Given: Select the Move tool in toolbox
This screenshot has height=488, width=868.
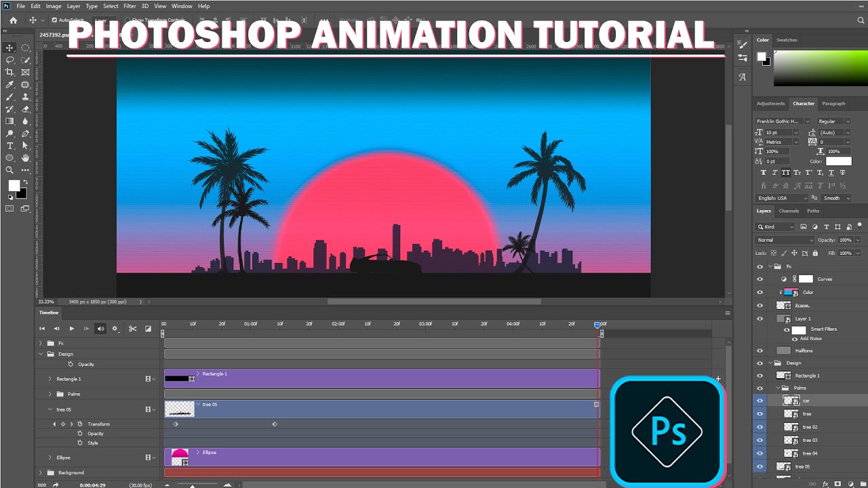Looking at the screenshot, I should pyautogui.click(x=9, y=48).
